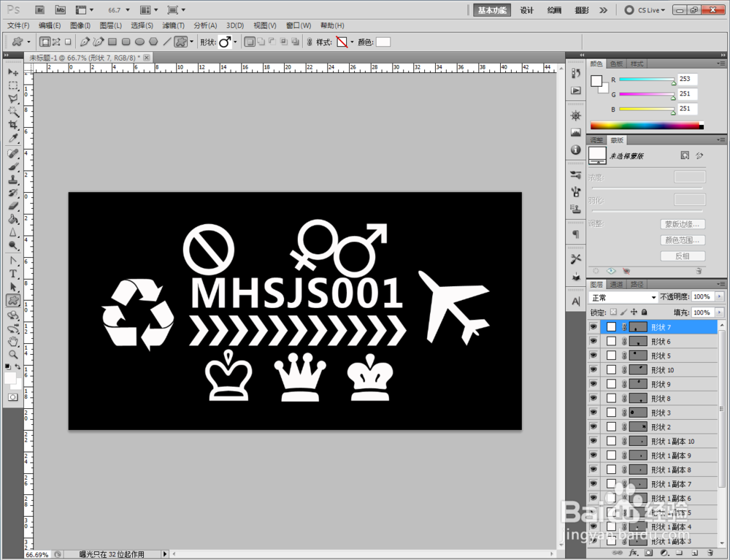Launch Mini Bridge from title bar

60,9
